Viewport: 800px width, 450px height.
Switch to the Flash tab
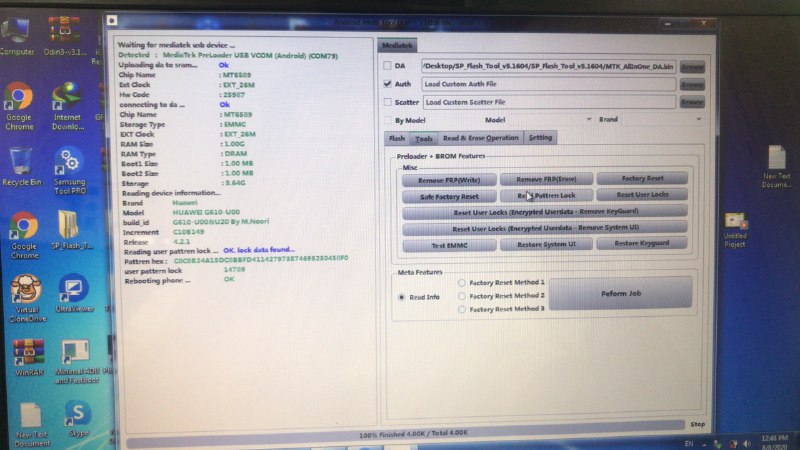click(x=396, y=138)
